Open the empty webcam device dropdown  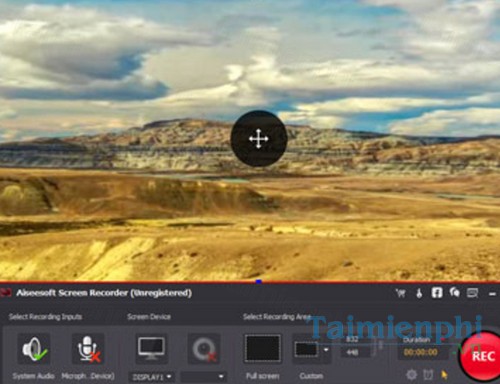[x=203, y=377]
